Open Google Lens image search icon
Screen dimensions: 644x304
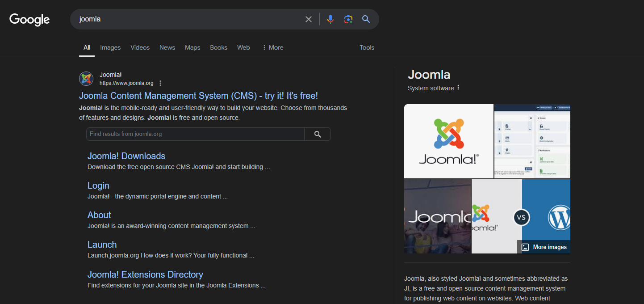(x=348, y=19)
